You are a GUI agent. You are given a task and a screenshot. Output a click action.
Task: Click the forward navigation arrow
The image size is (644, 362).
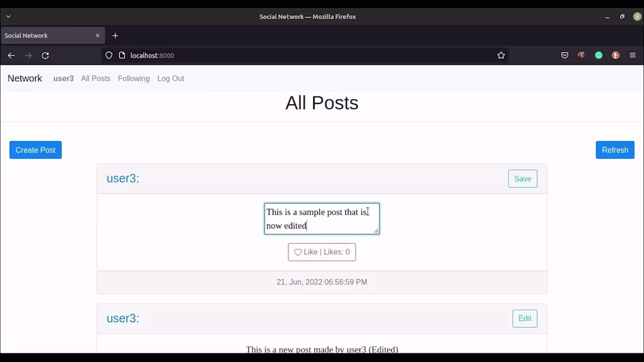coord(28,55)
